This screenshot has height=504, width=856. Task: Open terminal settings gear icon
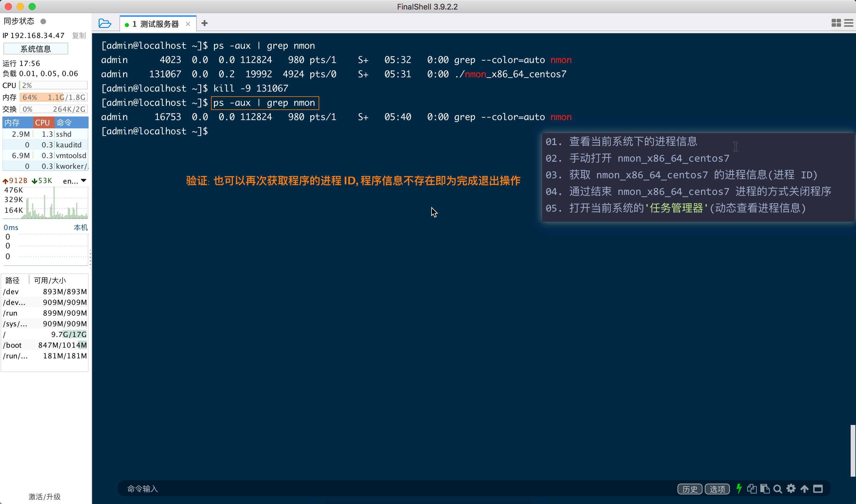(791, 489)
